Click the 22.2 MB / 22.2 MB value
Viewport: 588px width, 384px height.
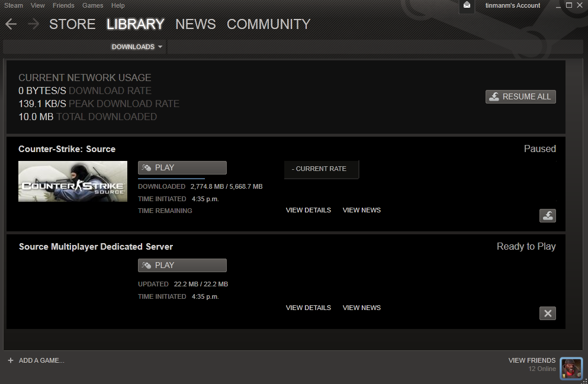point(201,284)
